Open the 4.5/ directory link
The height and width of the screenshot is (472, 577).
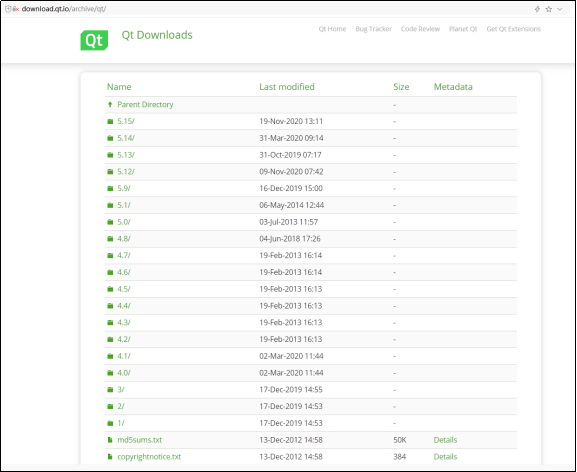point(124,289)
